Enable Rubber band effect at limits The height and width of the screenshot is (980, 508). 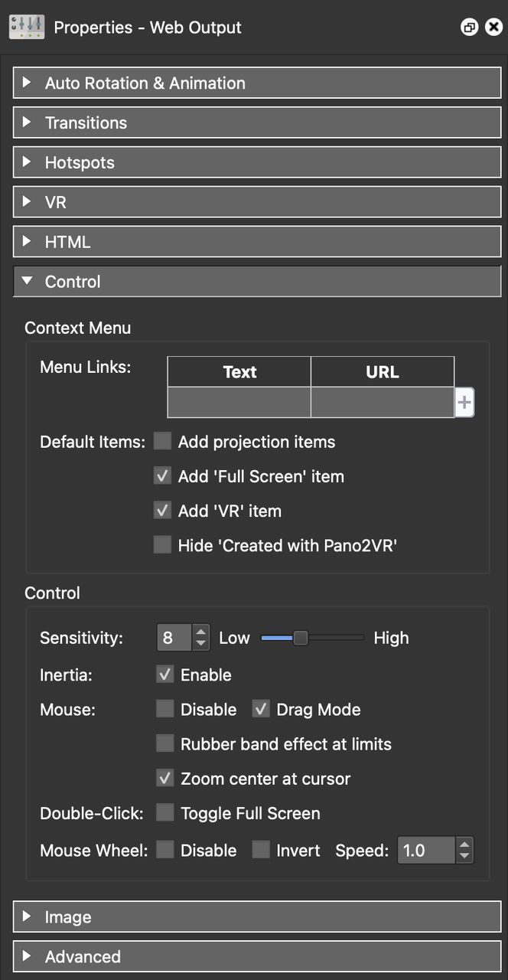click(164, 743)
